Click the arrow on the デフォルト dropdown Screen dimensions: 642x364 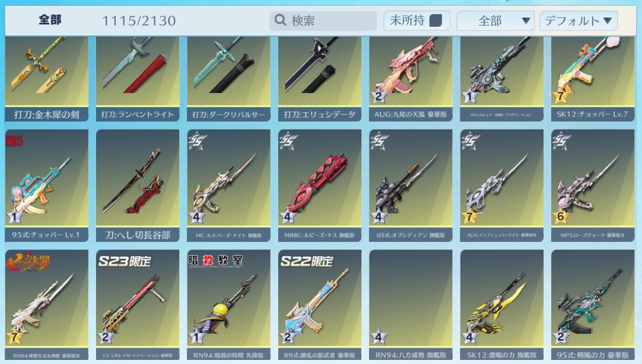[x=608, y=20]
